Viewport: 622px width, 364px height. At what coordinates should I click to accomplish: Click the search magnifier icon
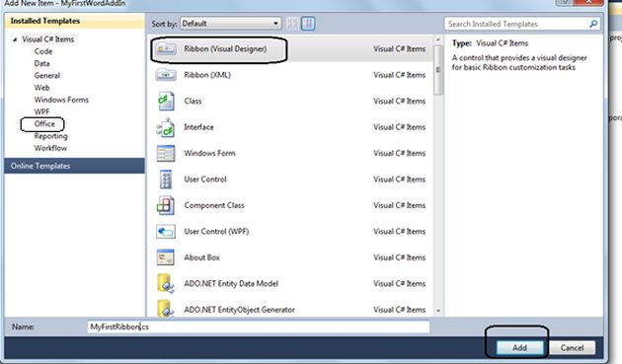[593, 24]
